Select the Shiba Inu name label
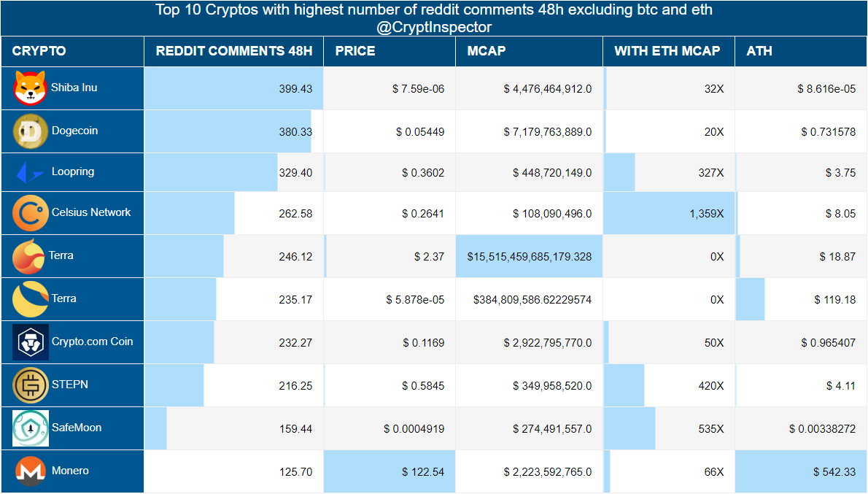This screenshot has width=868, height=494. pyautogui.click(x=74, y=88)
